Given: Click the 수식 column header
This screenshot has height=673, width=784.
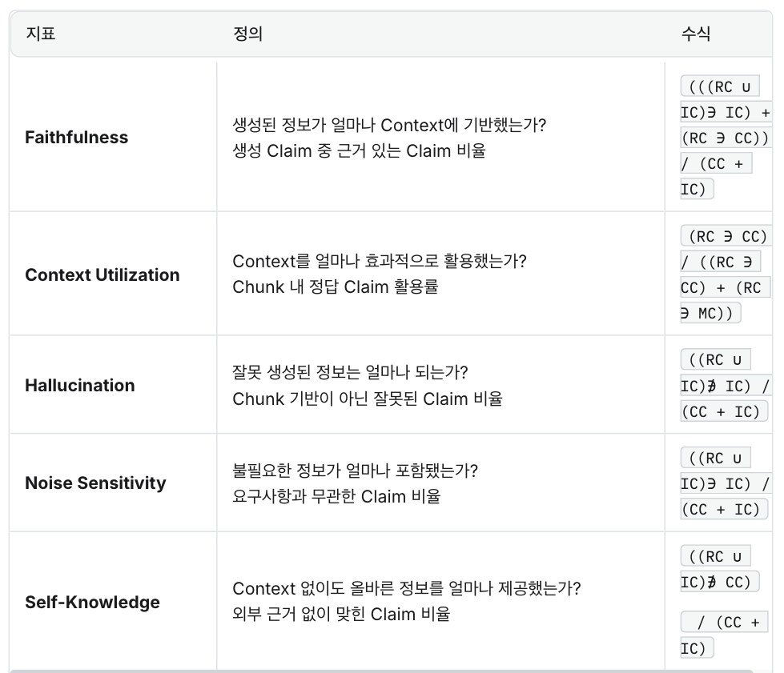Looking at the screenshot, I should 695,34.
